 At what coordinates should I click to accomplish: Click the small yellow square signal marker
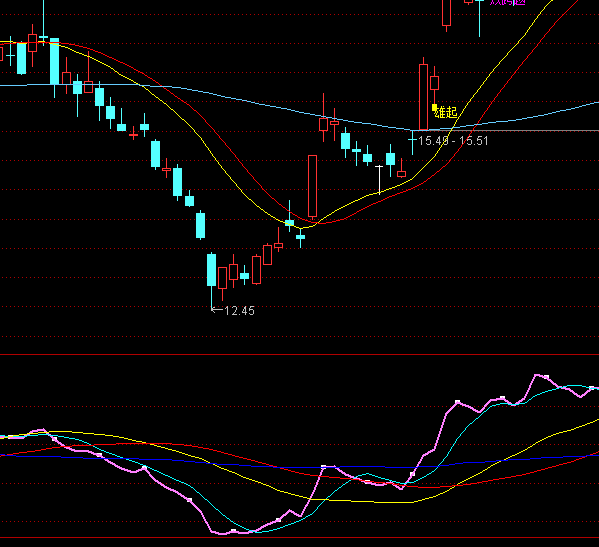tap(434, 107)
